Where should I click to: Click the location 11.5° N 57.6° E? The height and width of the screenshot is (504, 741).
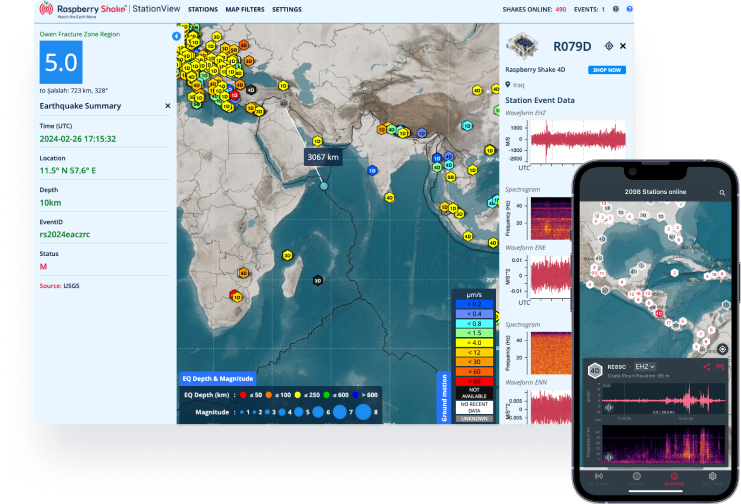point(68,170)
